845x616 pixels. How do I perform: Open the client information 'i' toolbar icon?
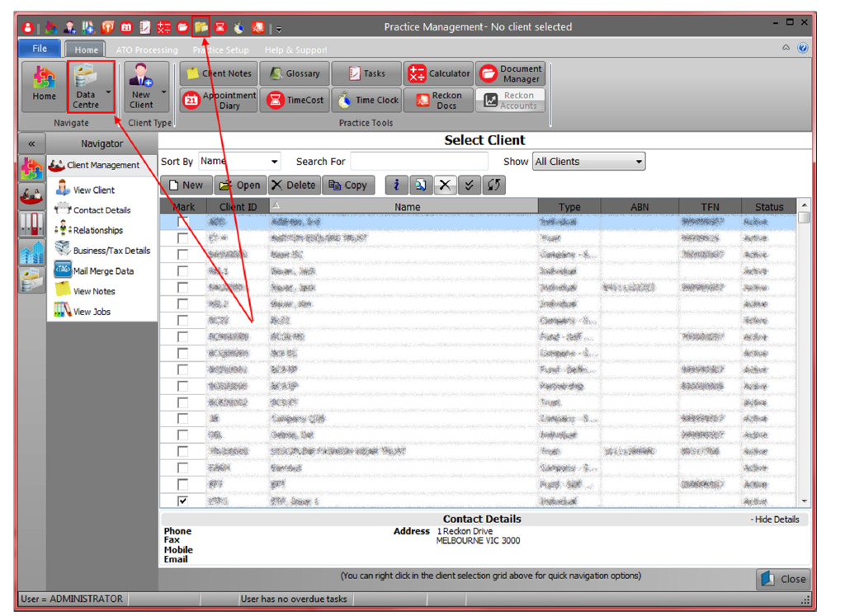397,186
